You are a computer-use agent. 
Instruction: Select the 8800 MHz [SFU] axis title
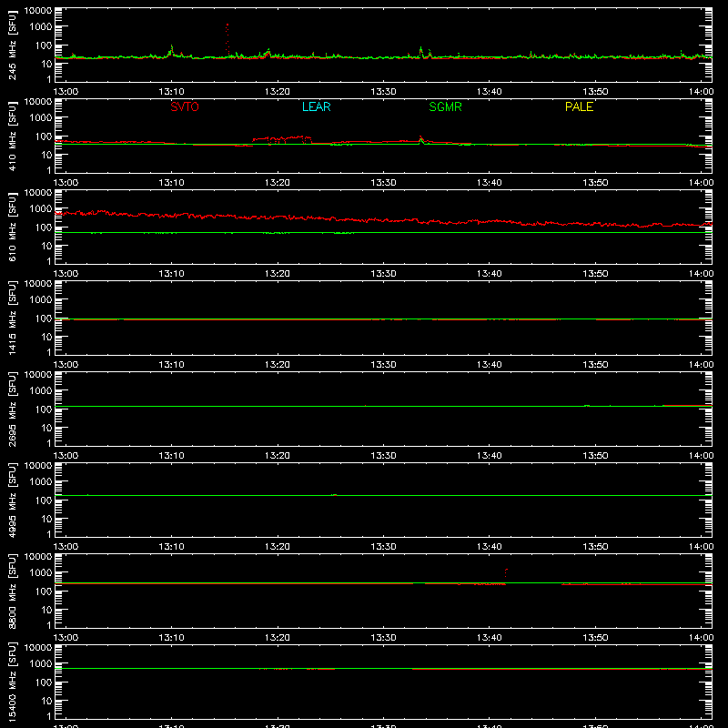12,591
